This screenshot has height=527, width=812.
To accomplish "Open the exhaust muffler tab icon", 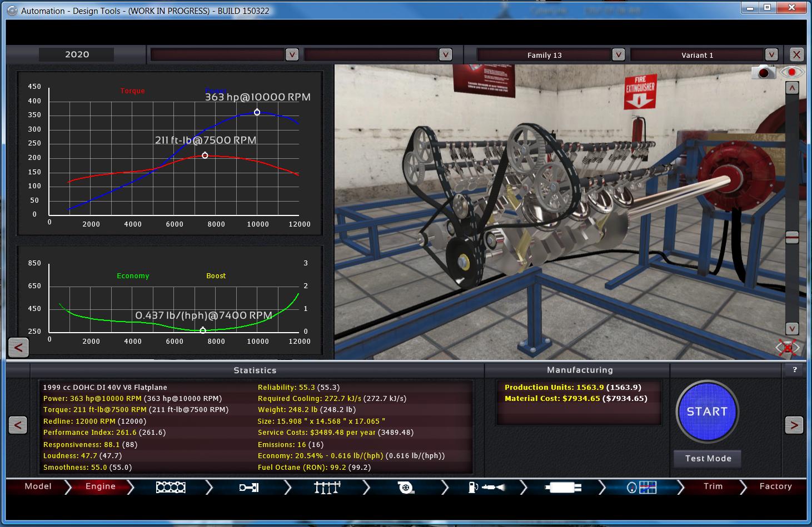I will click(564, 487).
